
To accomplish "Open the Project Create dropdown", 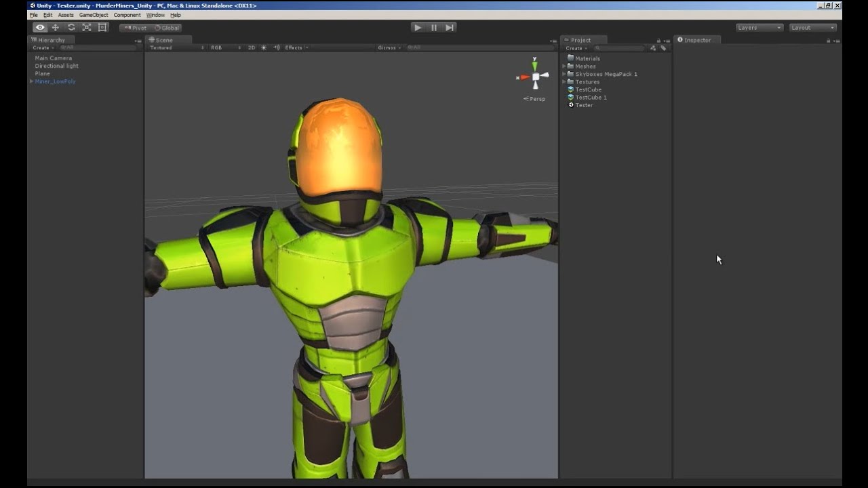I will (x=576, y=48).
